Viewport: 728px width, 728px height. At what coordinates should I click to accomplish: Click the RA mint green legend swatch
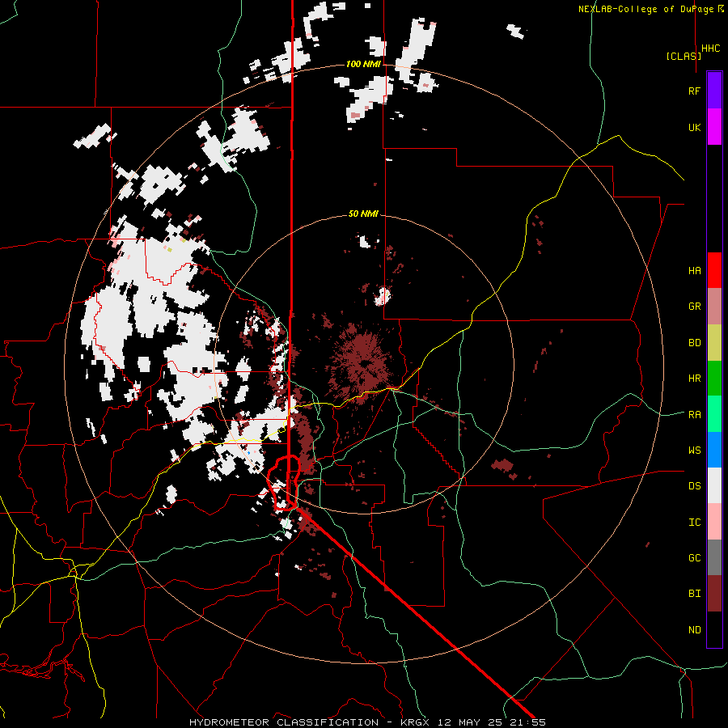coord(714,414)
